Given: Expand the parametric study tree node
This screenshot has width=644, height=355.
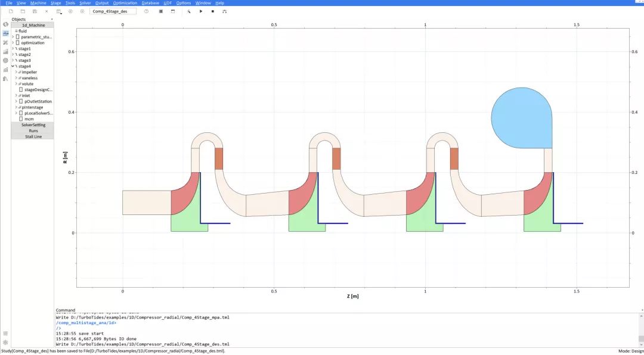Looking at the screenshot, I should click(x=13, y=37).
